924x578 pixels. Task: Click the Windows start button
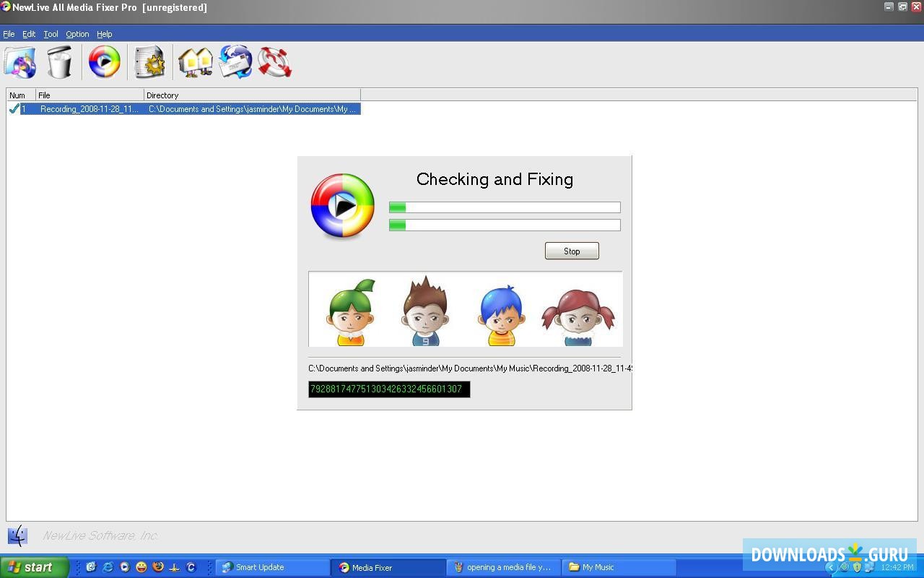tap(34, 567)
